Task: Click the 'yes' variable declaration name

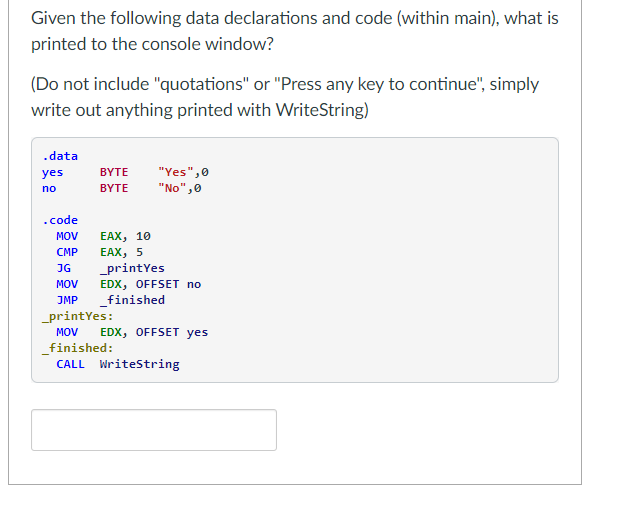Action: pos(52,172)
